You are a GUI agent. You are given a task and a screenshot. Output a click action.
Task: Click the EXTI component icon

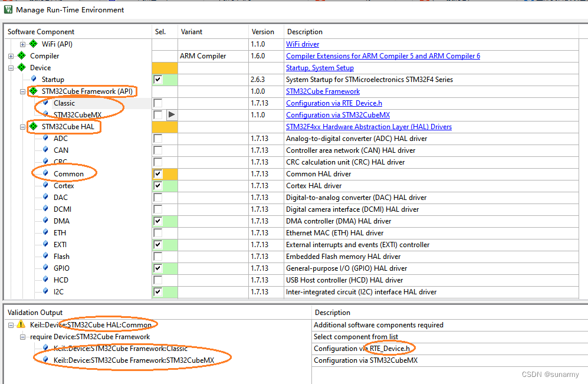(45, 244)
